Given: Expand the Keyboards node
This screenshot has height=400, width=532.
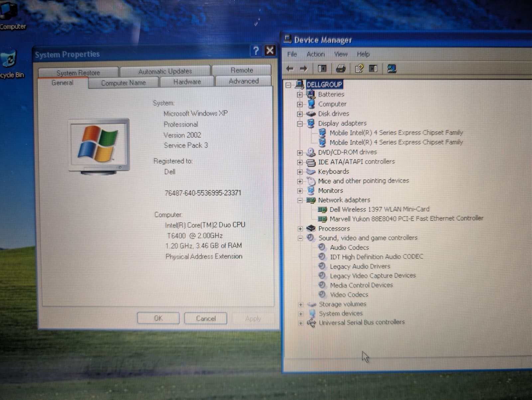Looking at the screenshot, I should (x=300, y=172).
